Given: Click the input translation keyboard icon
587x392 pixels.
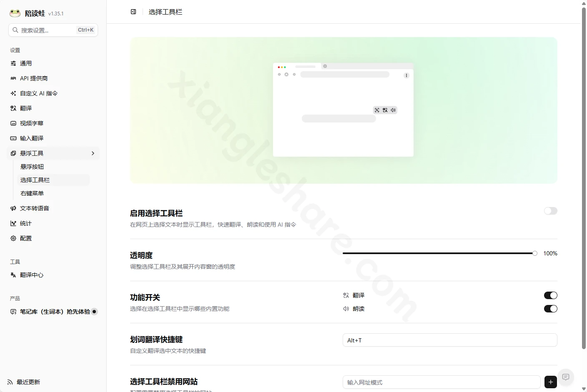Looking at the screenshot, I should coord(13,138).
